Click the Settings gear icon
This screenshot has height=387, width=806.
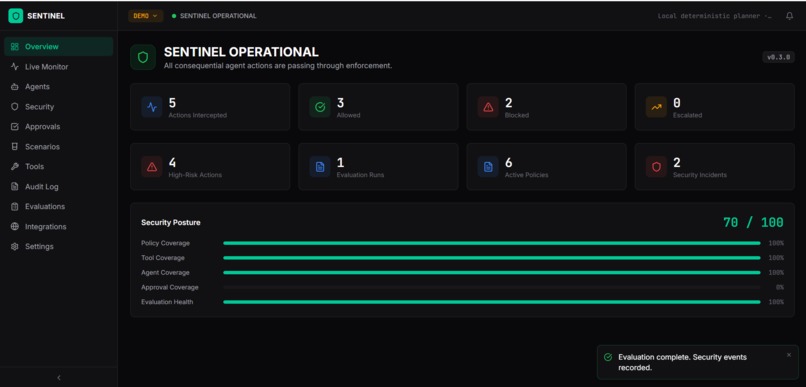tap(15, 247)
